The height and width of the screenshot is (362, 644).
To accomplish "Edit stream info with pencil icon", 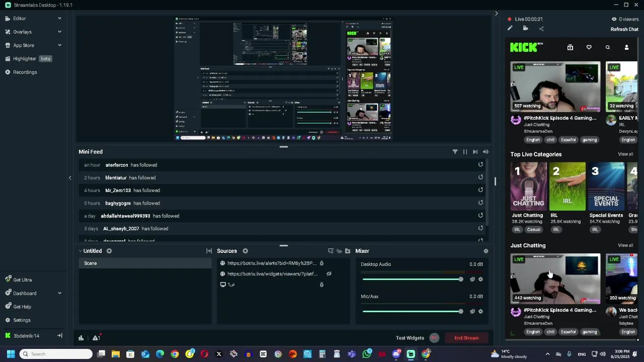I will click(x=510, y=28).
